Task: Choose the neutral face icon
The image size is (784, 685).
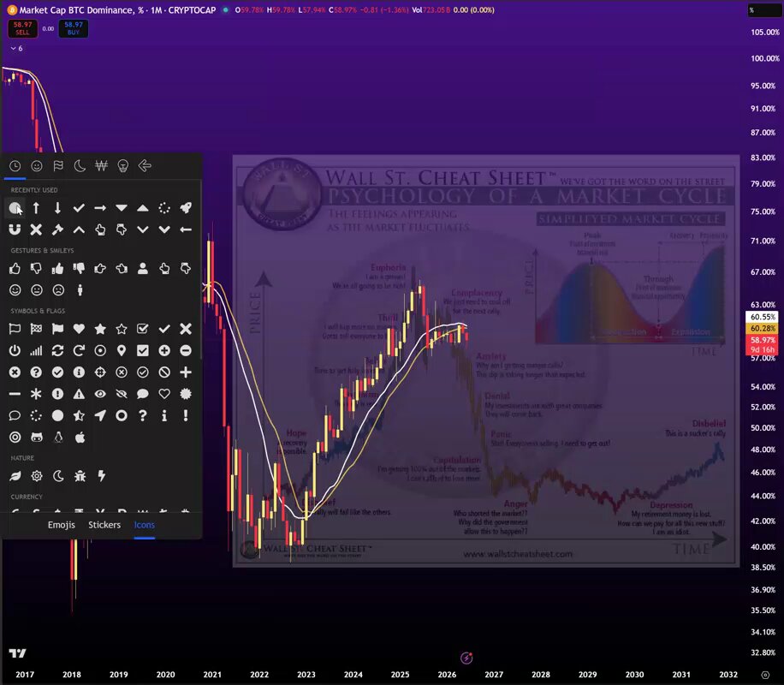Action: pos(37,290)
